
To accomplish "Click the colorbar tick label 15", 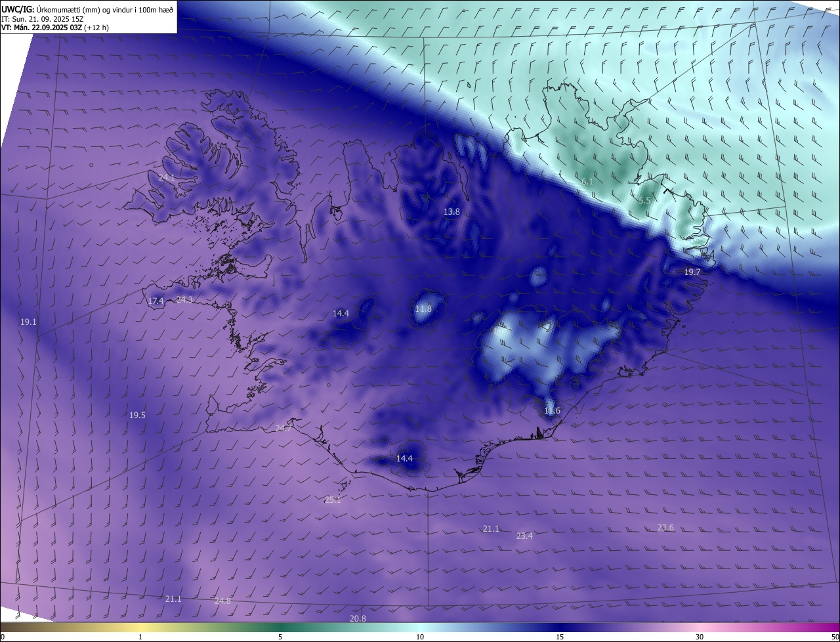I will pyautogui.click(x=560, y=637).
